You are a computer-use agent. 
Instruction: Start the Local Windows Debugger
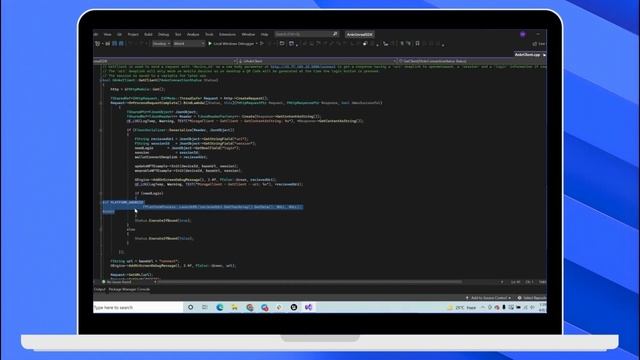231,44
